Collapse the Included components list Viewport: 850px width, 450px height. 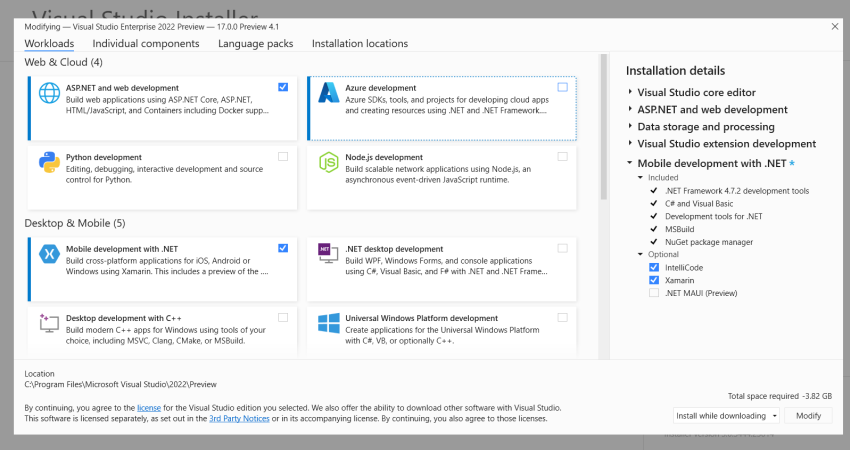[640, 177]
